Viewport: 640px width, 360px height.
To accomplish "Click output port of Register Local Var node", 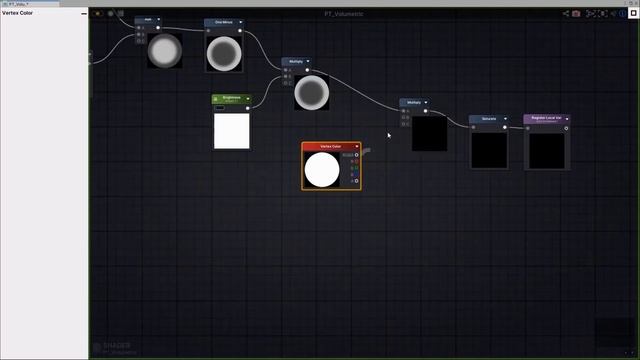I will click(x=566, y=128).
